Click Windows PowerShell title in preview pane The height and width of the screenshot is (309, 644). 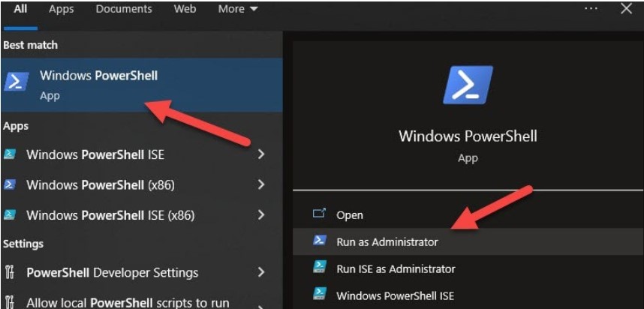(468, 136)
